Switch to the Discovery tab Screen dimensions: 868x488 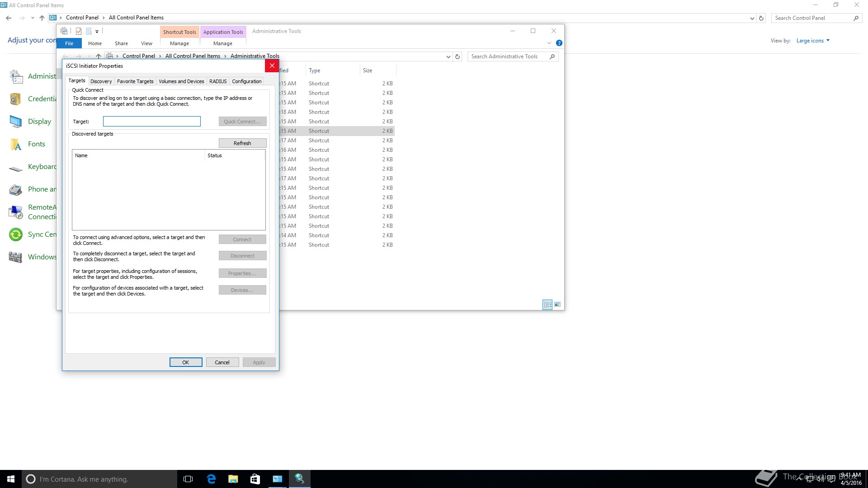click(x=101, y=81)
